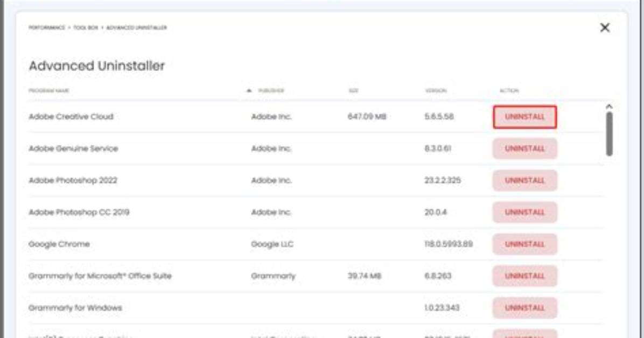644x338 pixels.
Task: Click the Advanced Uninstaller breadcrumb item
Action: (x=136, y=27)
